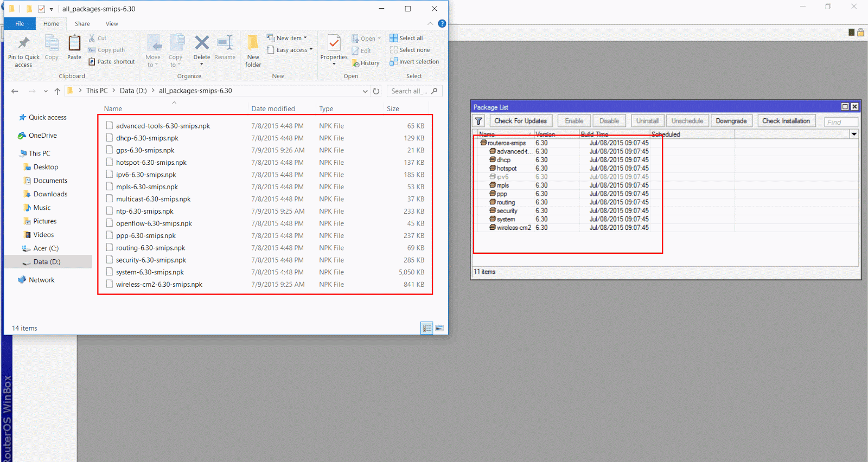Switch to large icons view
The width and height of the screenshot is (868, 462).
(439, 328)
